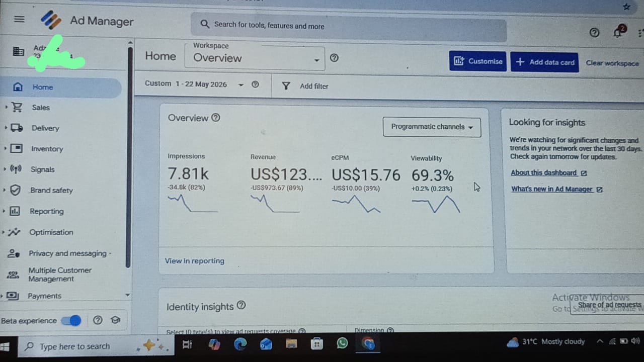Open the help icon beside Beta experience

[98, 320]
